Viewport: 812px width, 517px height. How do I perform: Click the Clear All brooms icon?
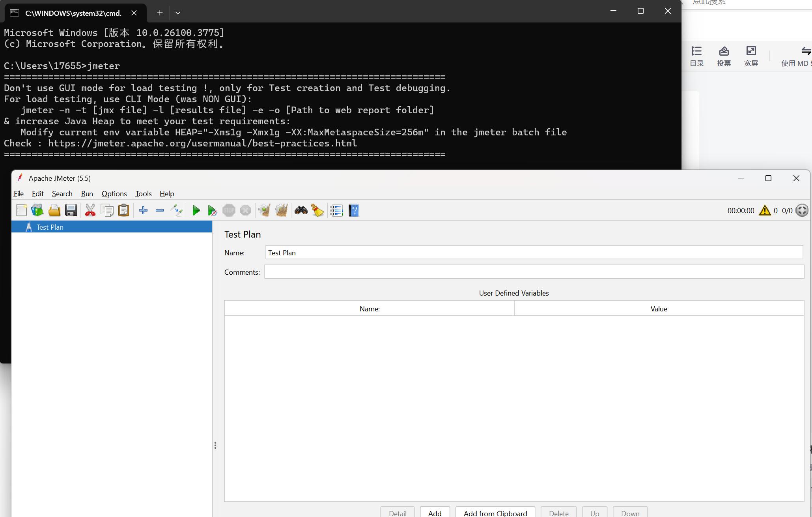[x=281, y=210]
